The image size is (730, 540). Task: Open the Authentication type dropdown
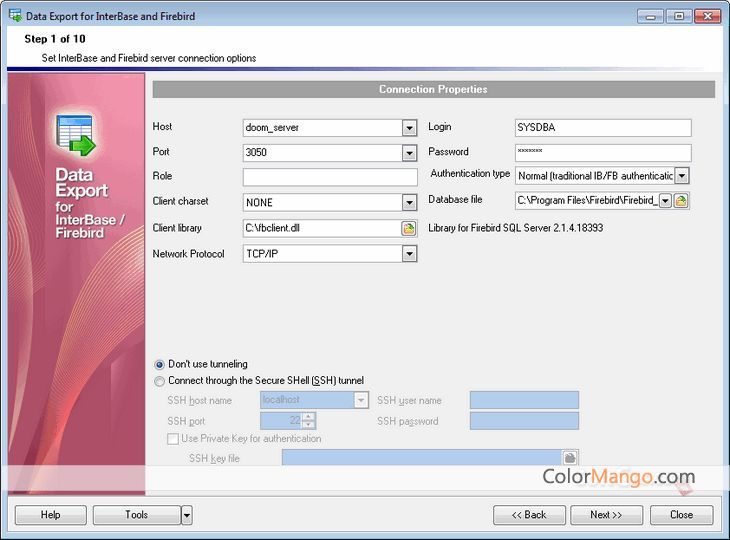click(682, 176)
